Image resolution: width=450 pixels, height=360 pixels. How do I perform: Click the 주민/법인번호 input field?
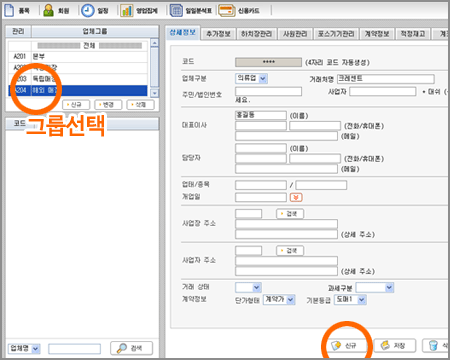(x=268, y=91)
